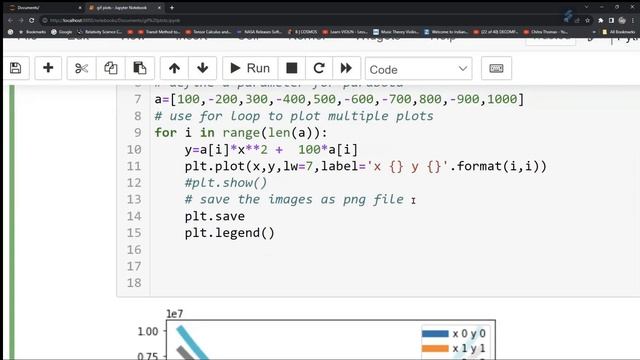640x360 pixels.
Task: Open the Welcome to Indian bookmark
Action: pos(447,32)
